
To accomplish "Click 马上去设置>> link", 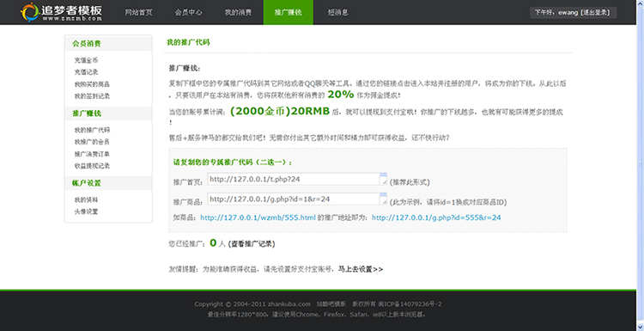I will 360,269.
